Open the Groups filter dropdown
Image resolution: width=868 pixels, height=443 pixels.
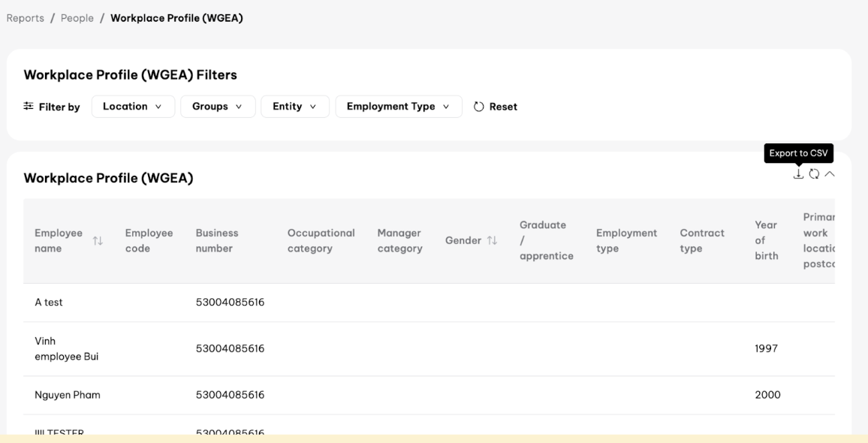point(218,107)
